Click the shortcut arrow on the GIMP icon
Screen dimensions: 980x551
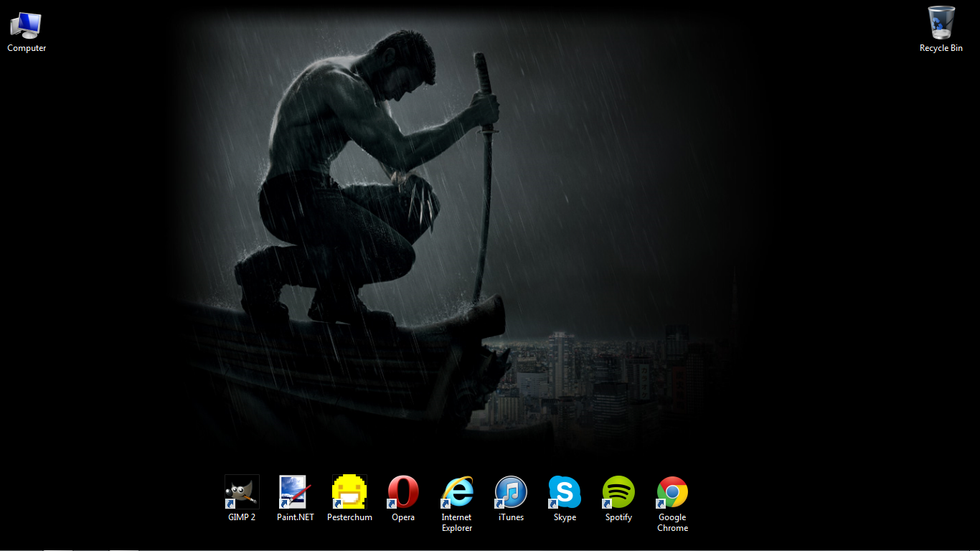pyautogui.click(x=229, y=505)
